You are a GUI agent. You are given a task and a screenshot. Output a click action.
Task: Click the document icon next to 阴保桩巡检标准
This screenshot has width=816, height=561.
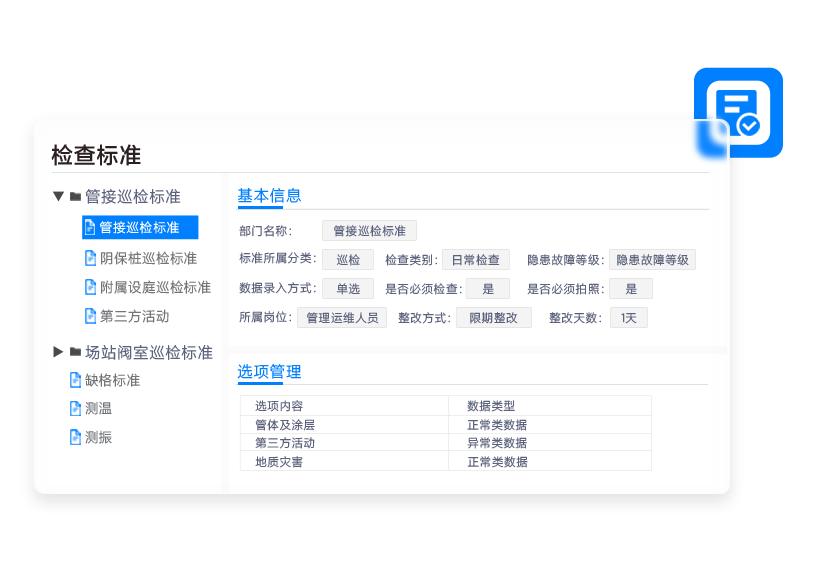pyautogui.click(x=90, y=258)
